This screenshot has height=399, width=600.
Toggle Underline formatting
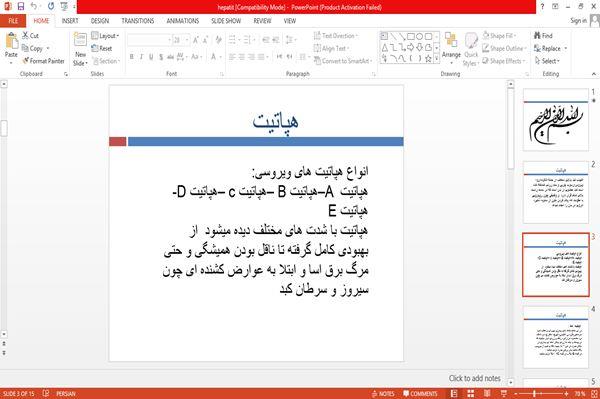click(x=151, y=57)
